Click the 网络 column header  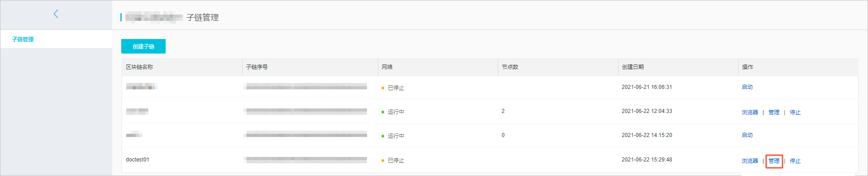click(x=387, y=67)
